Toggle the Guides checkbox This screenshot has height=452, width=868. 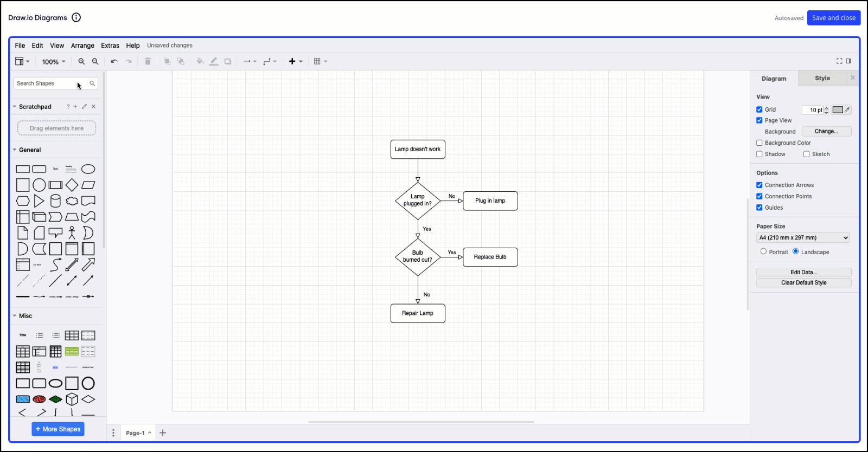[759, 208]
